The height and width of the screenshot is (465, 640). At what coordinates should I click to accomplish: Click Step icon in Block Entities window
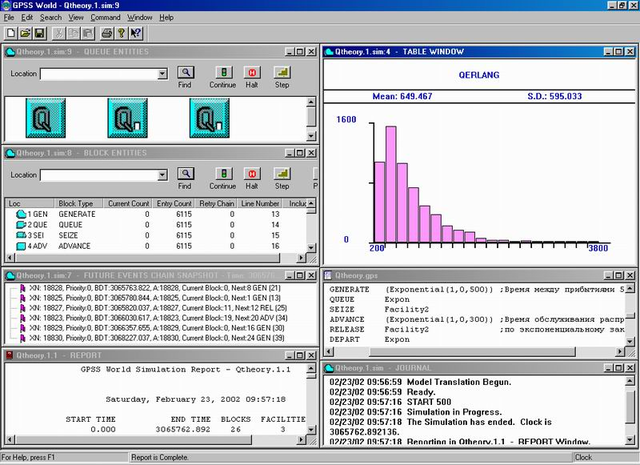point(282,174)
